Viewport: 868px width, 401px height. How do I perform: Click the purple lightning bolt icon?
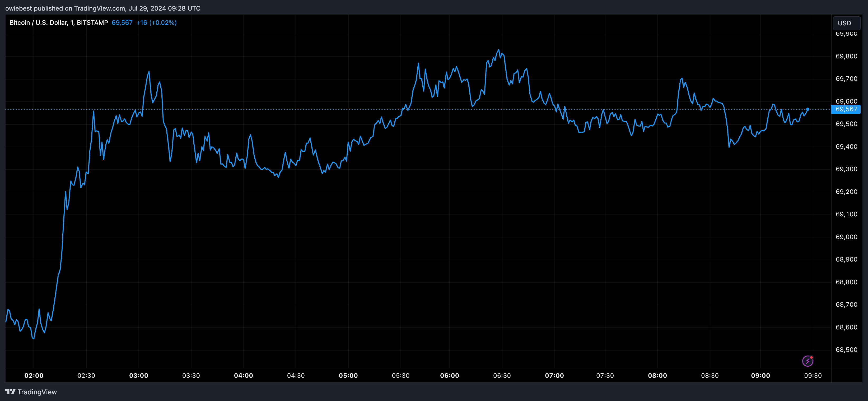click(x=807, y=361)
